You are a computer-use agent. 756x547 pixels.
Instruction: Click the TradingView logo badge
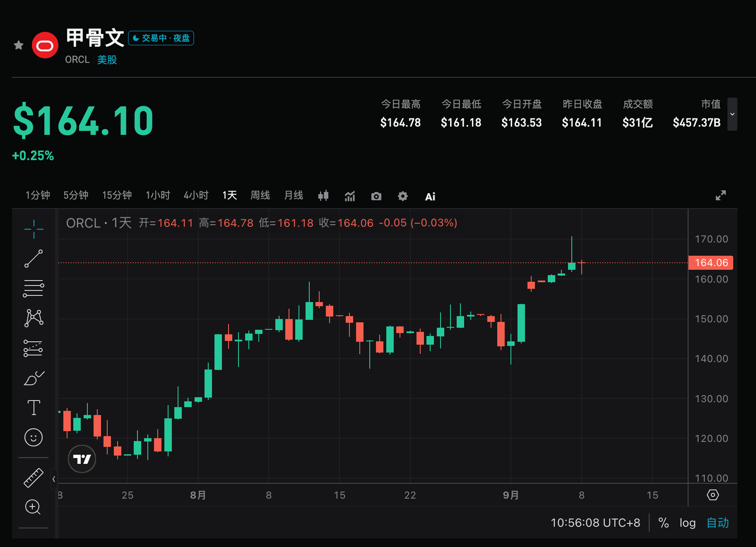[x=82, y=459]
